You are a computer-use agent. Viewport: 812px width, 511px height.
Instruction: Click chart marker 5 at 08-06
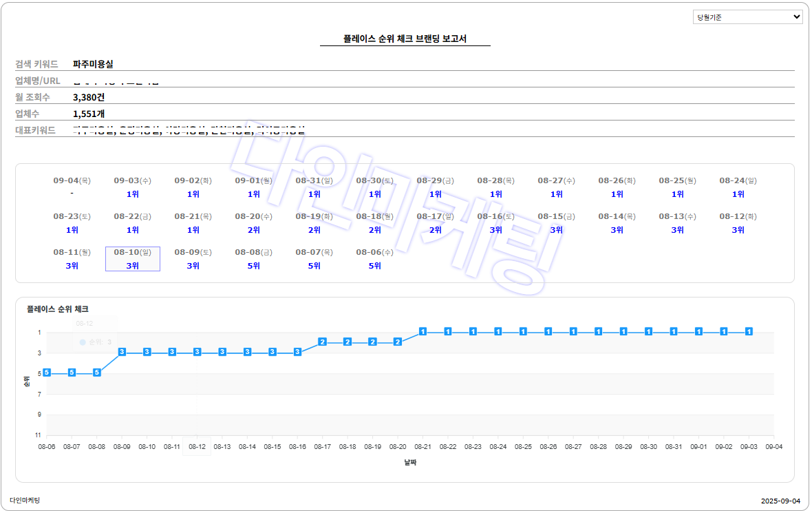point(47,373)
